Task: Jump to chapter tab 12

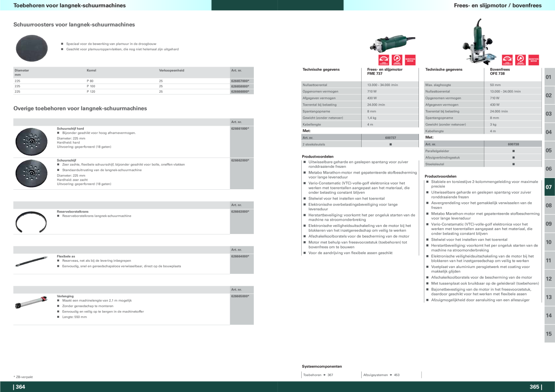Action: 549,279
